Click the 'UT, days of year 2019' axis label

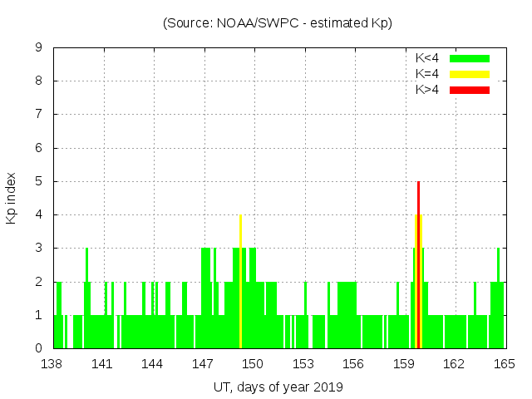[278, 387]
